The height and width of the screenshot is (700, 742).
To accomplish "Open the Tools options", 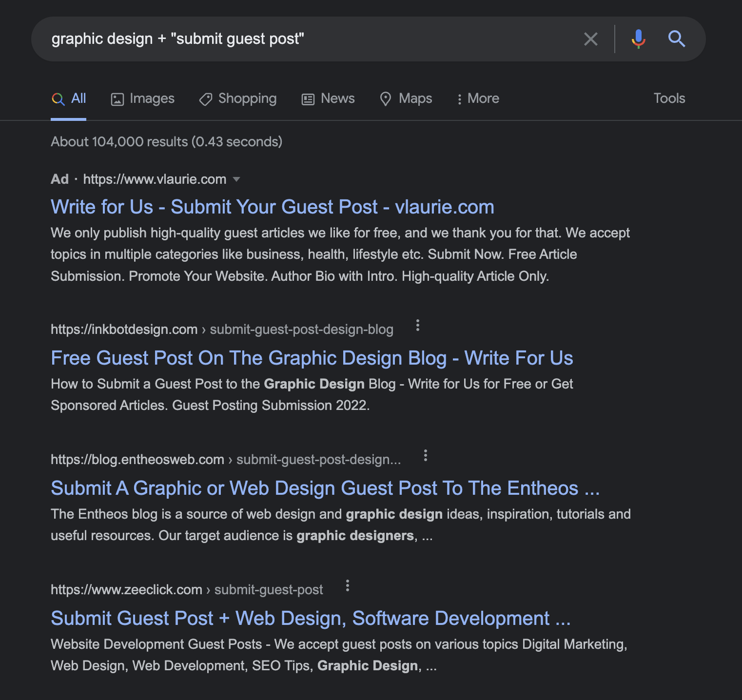I will (669, 98).
